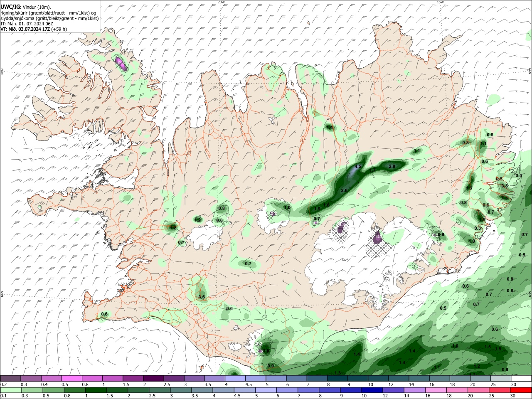Click the 2.8 precipitation value on the map

[x=392, y=166]
